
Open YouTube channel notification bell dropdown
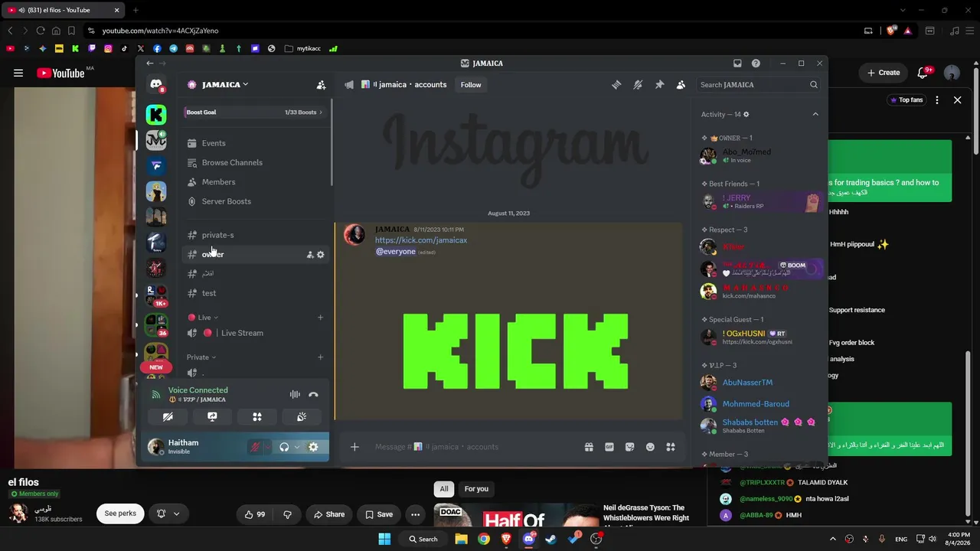[168, 514]
